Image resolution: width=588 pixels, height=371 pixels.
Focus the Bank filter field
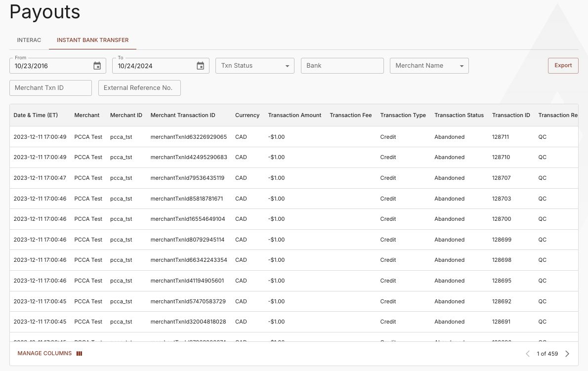(x=342, y=65)
